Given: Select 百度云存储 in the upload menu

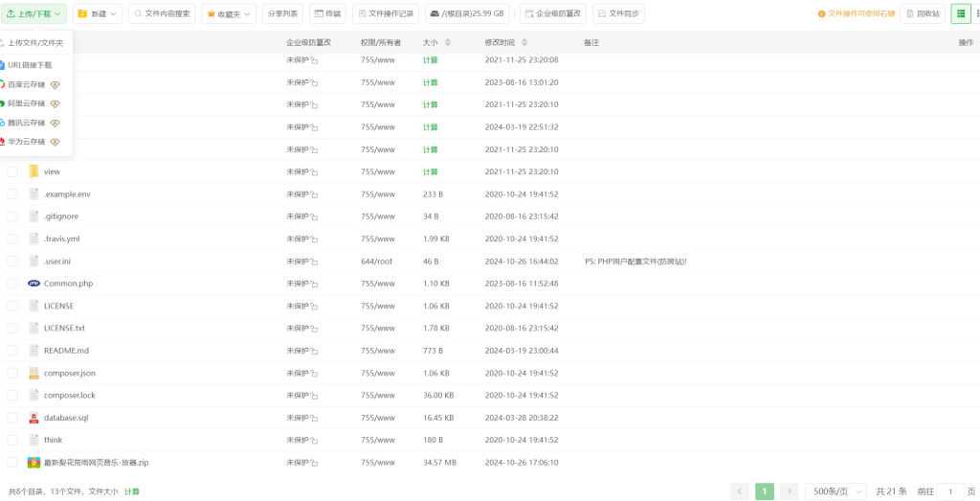Looking at the screenshot, I should coord(27,84).
